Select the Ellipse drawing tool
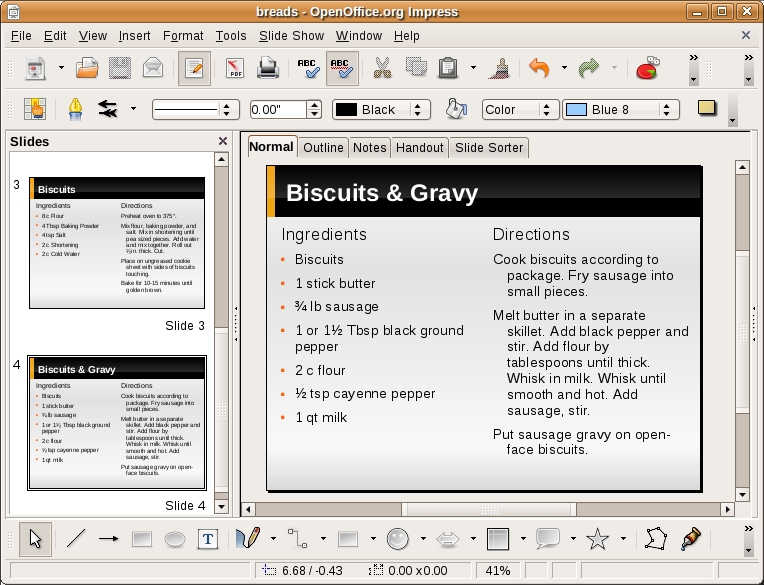The height and width of the screenshot is (585, 764). point(174,539)
